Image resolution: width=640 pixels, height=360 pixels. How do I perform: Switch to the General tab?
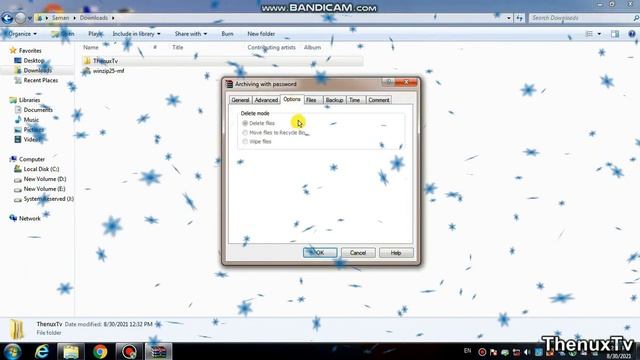240,100
